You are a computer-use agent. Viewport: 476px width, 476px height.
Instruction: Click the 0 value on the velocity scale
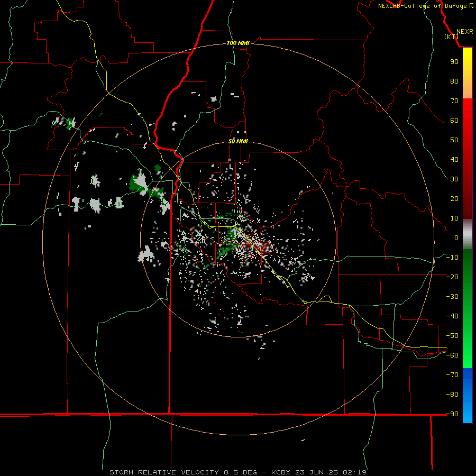click(x=456, y=237)
